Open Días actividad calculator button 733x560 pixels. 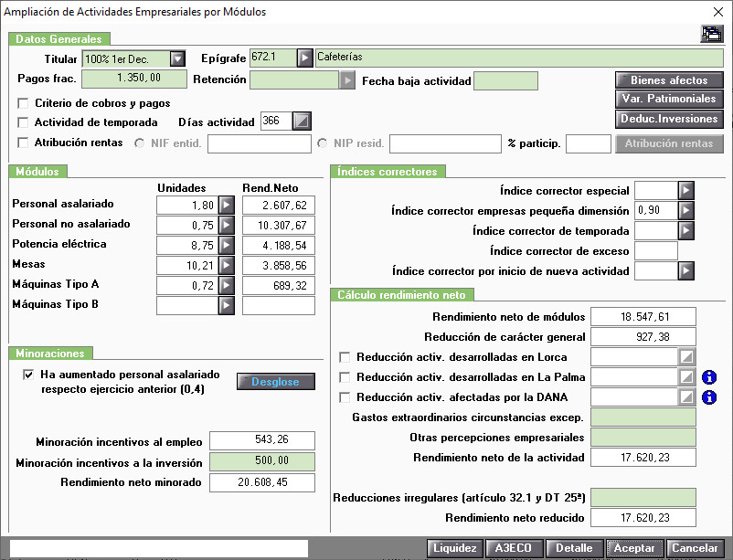(302, 122)
